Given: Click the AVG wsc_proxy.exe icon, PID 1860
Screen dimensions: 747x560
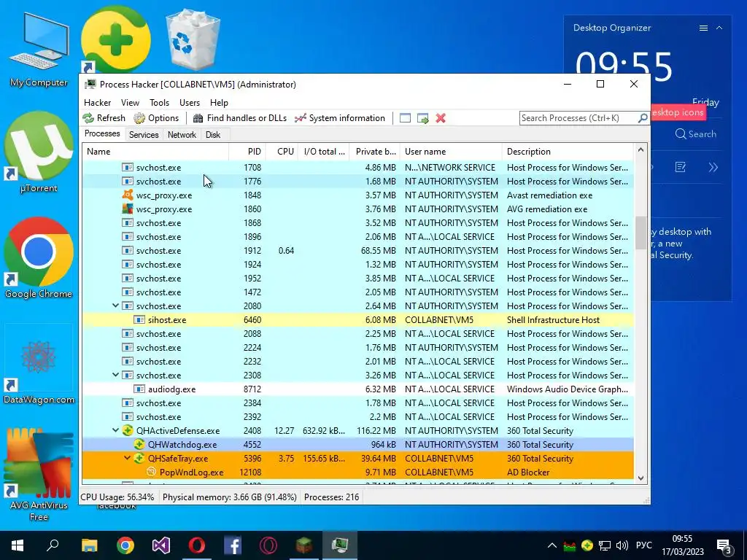Looking at the screenshot, I should coord(128,209).
